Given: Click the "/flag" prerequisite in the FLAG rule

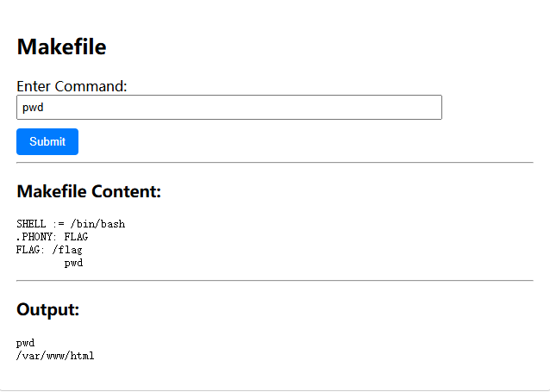Looking at the screenshot, I should tap(67, 250).
